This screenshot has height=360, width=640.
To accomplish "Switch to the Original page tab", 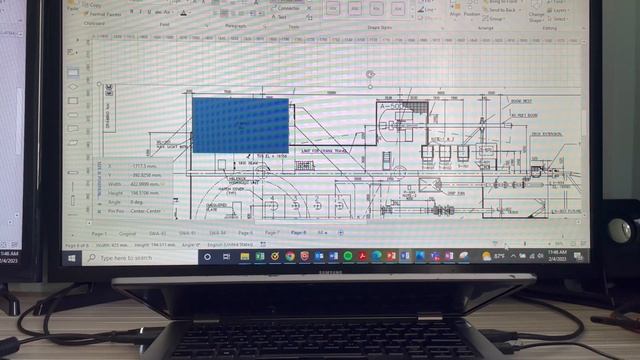I will click(x=127, y=234).
